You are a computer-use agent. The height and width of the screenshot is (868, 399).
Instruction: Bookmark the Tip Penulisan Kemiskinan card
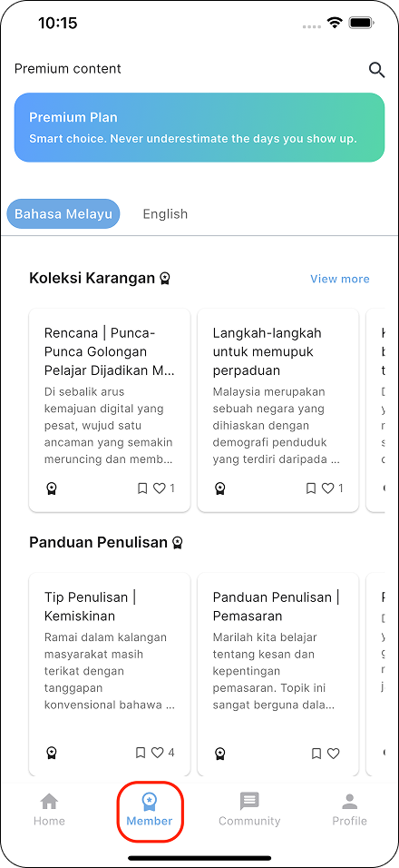click(x=141, y=753)
